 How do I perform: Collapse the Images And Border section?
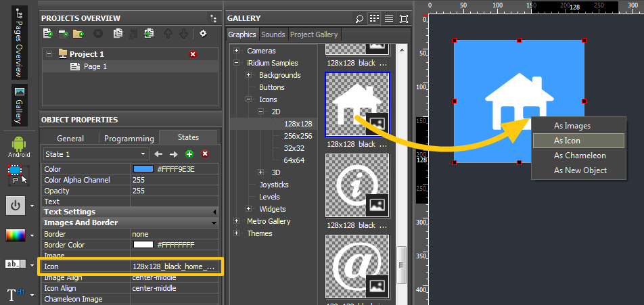point(214,223)
